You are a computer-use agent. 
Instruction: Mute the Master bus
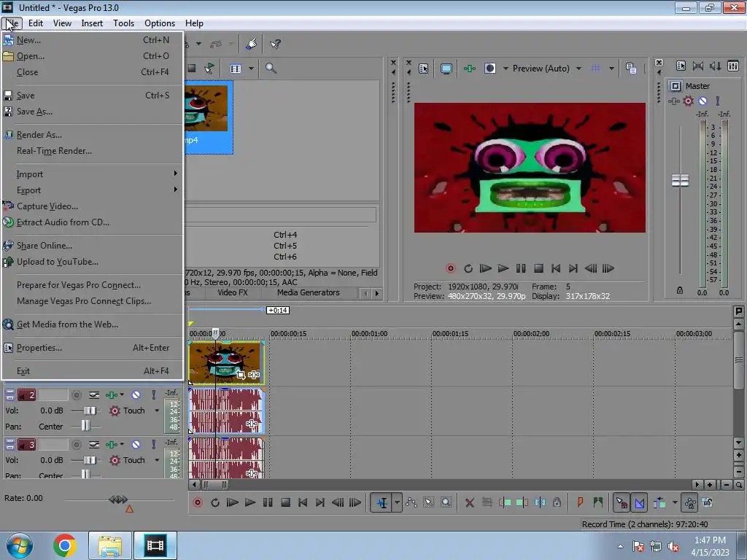pos(703,101)
